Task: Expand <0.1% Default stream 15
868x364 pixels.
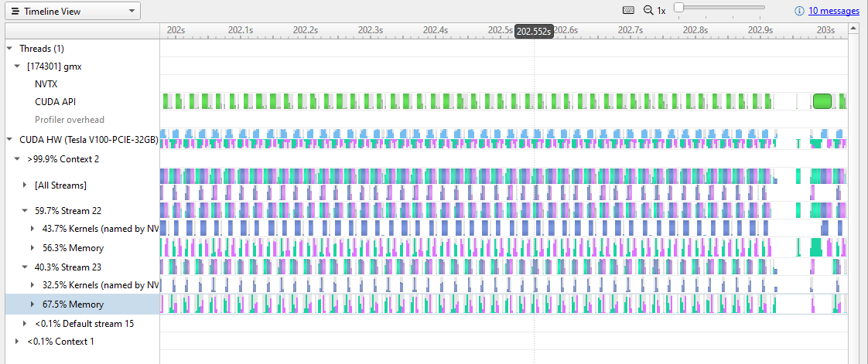Action: point(24,324)
